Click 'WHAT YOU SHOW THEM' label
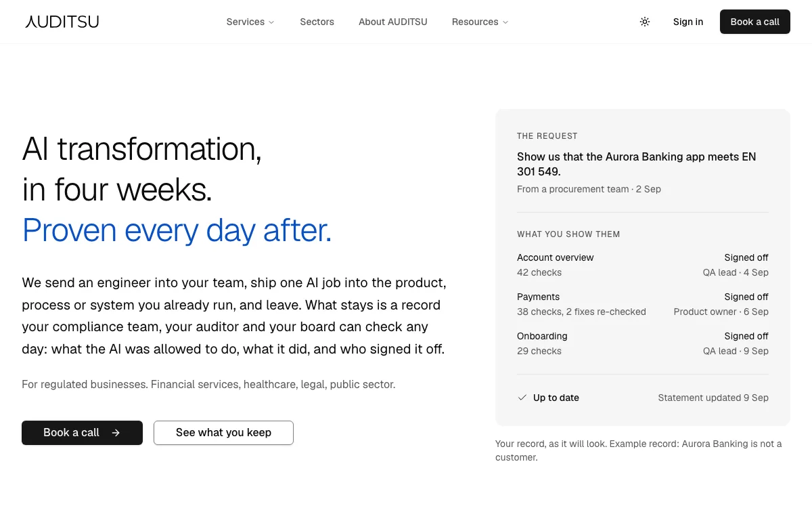 click(568, 234)
